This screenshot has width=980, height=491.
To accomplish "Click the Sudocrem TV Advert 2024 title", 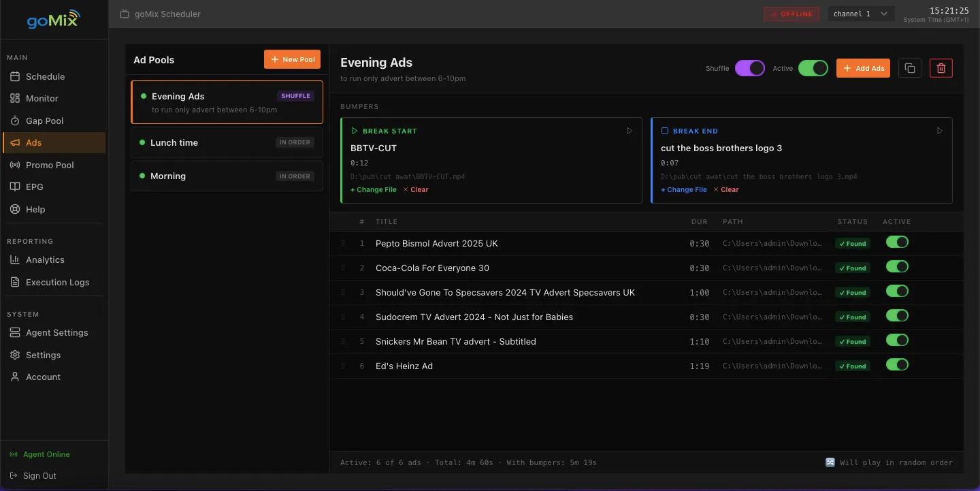I will pos(474,317).
